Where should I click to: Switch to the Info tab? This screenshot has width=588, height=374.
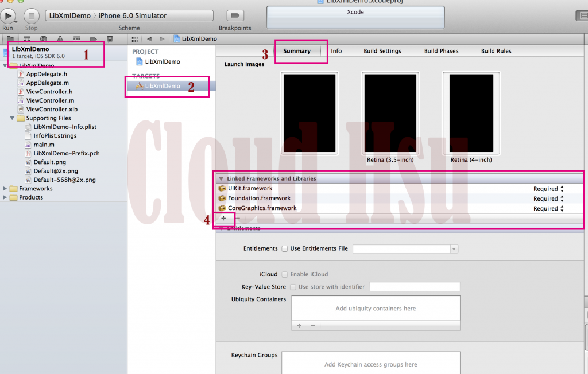(336, 51)
